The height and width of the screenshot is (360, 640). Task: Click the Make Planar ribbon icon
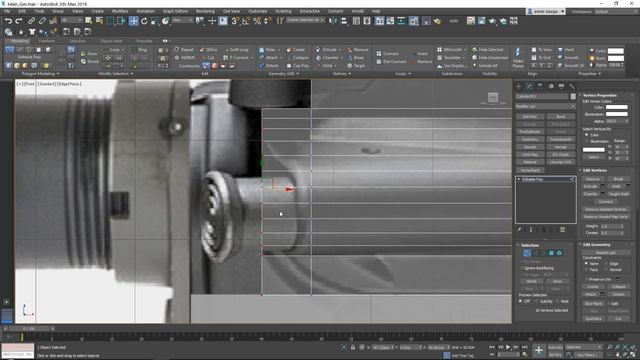(x=518, y=58)
